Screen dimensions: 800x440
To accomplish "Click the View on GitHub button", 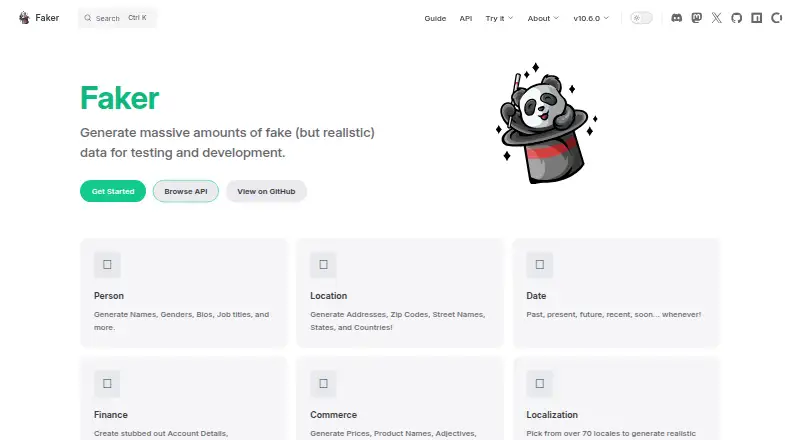I will 266,191.
